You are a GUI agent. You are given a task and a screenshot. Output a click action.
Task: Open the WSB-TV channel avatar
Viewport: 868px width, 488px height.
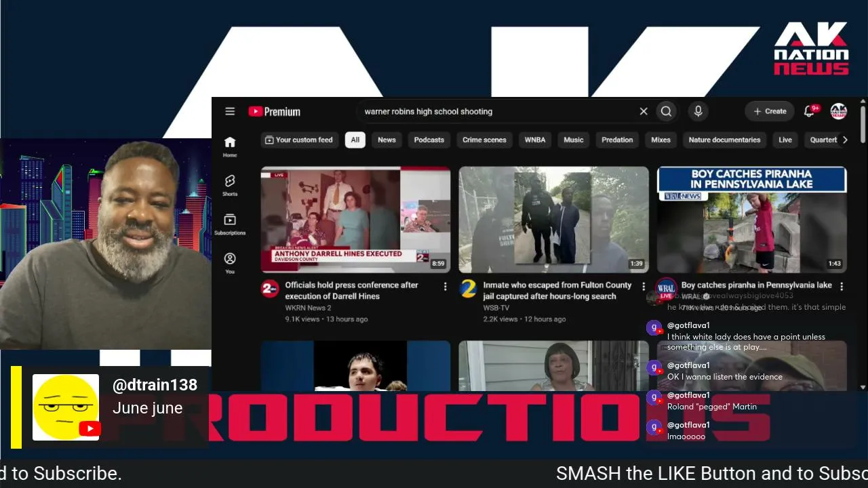(468, 289)
